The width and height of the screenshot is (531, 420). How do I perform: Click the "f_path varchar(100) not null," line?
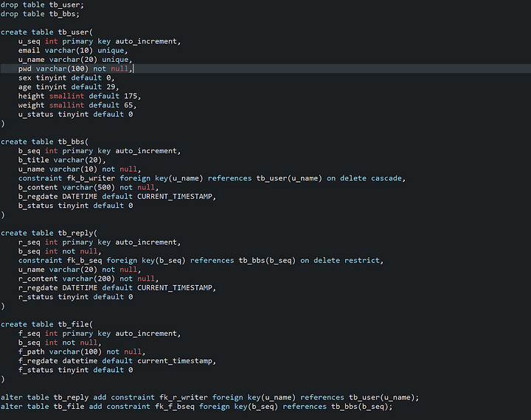82,352
